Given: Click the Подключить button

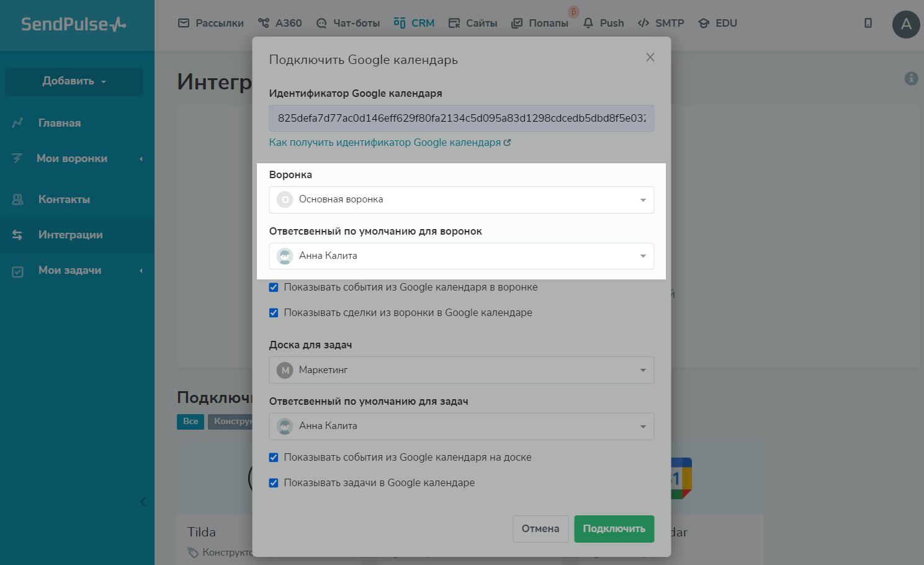Looking at the screenshot, I should tap(614, 529).
